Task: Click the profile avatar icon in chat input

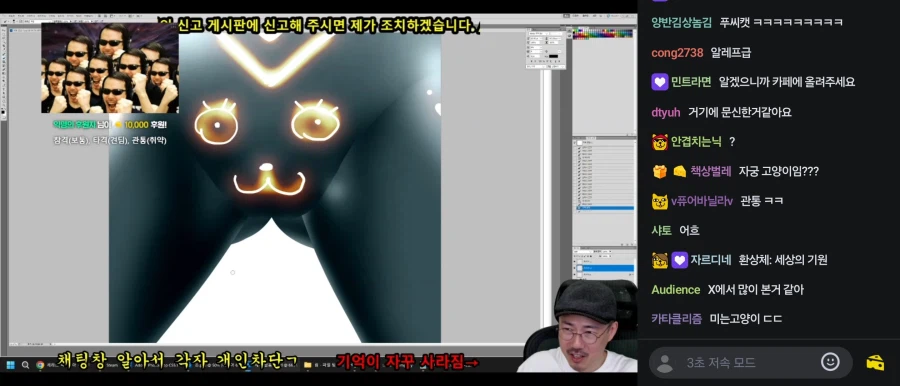Action: point(665,363)
